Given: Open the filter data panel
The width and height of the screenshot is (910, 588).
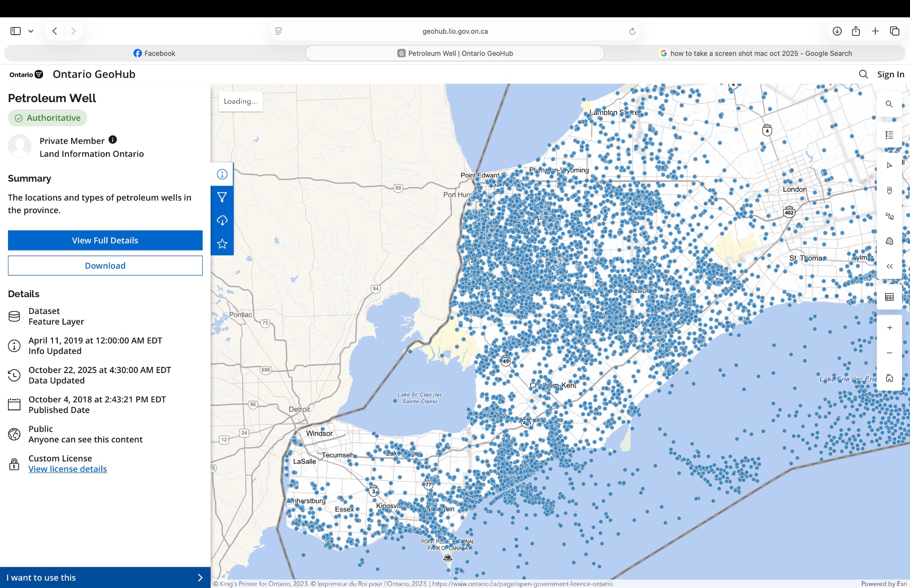Looking at the screenshot, I should (222, 197).
